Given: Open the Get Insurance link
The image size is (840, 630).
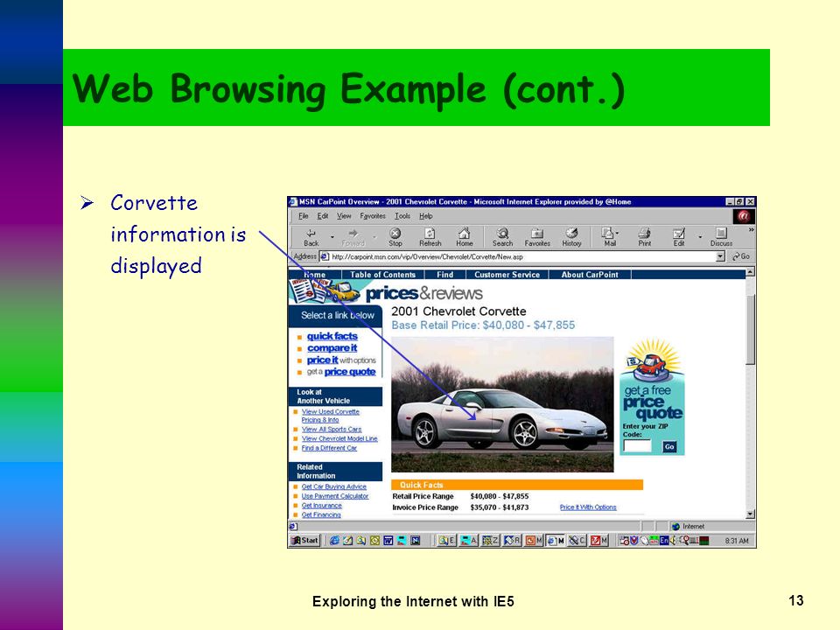Looking at the screenshot, I should [x=321, y=505].
